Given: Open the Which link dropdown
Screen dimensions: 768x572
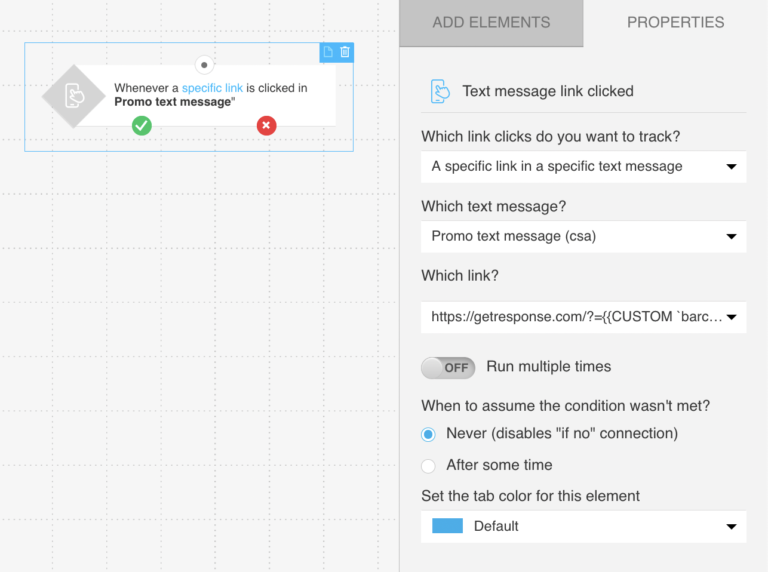Looking at the screenshot, I should pyautogui.click(x=583, y=317).
